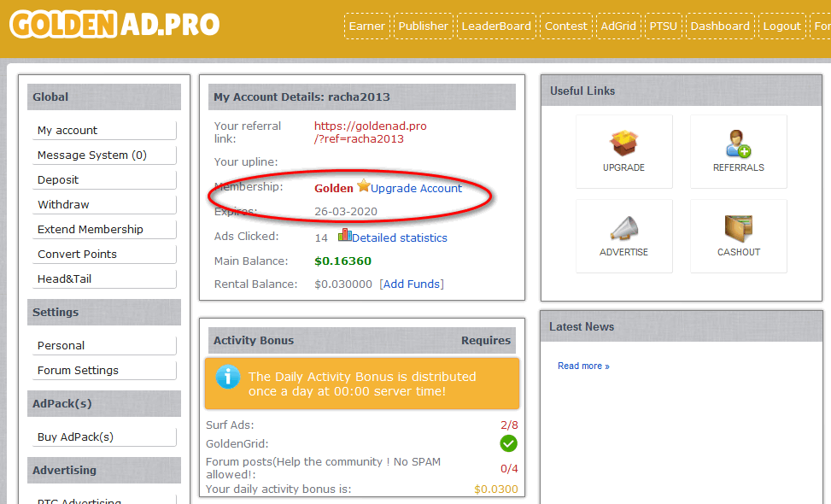The image size is (831, 504).
Task: Click the CASHOUT label in Useful Links
Action: [x=738, y=252]
